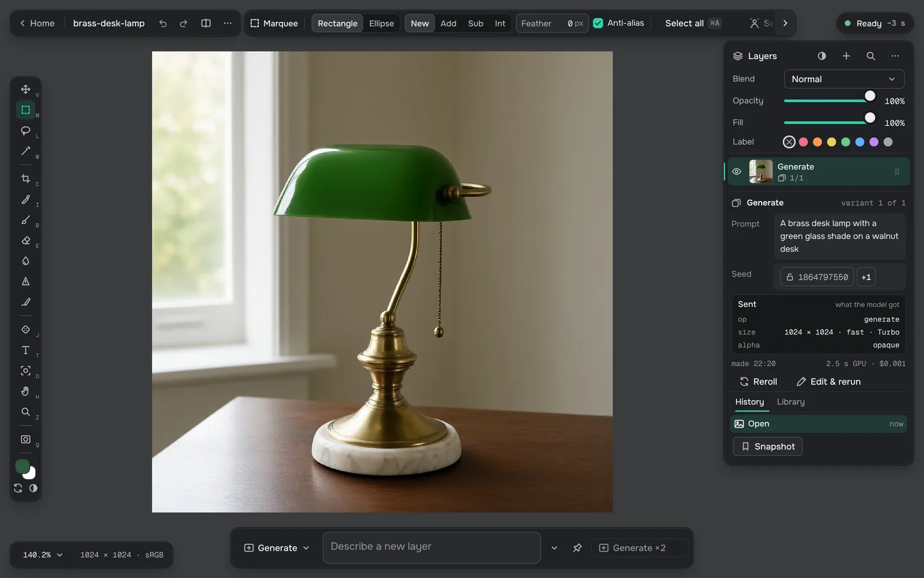Select the Healing patch tool
This screenshot has height=578, width=924.
tap(26, 329)
